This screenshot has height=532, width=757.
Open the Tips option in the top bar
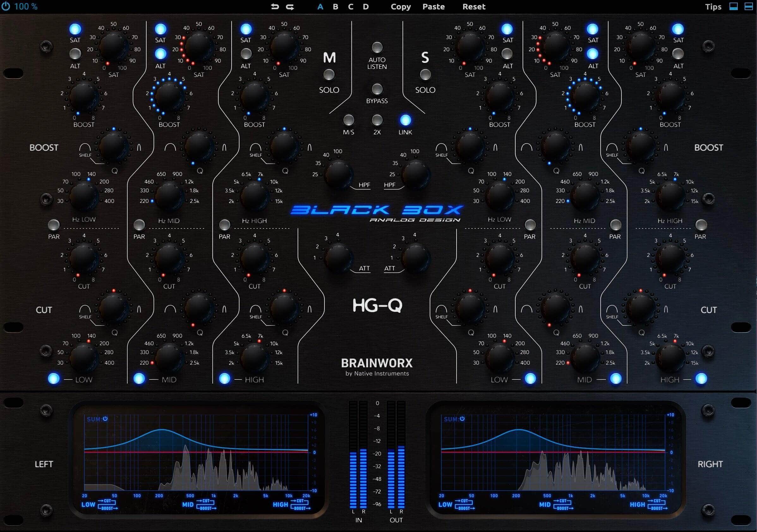coord(713,7)
